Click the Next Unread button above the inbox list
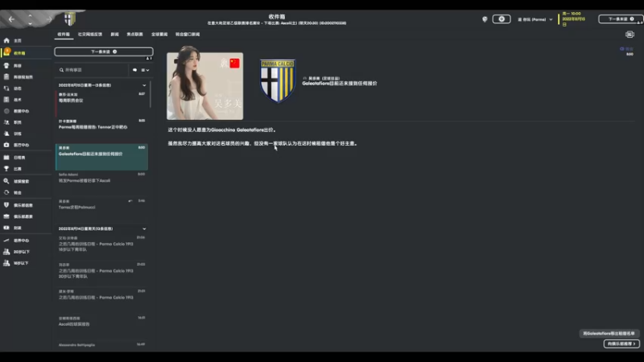 [x=104, y=51]
